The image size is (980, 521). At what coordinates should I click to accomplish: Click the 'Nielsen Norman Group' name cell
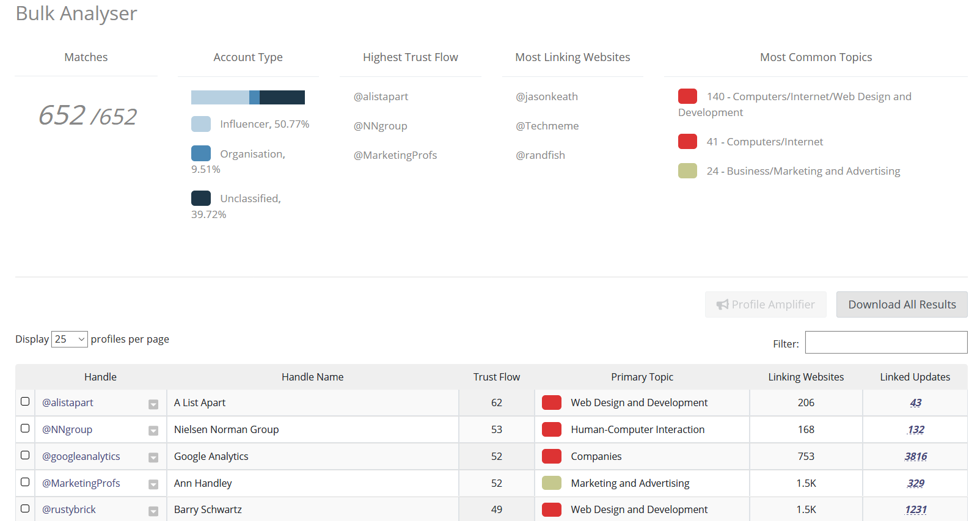[x=312, y=429]
